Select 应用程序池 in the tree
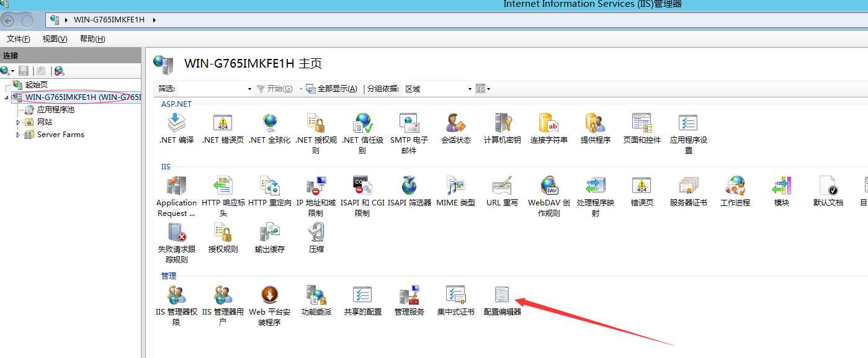Viewport: 868px width, 358px height. point(55,110)
